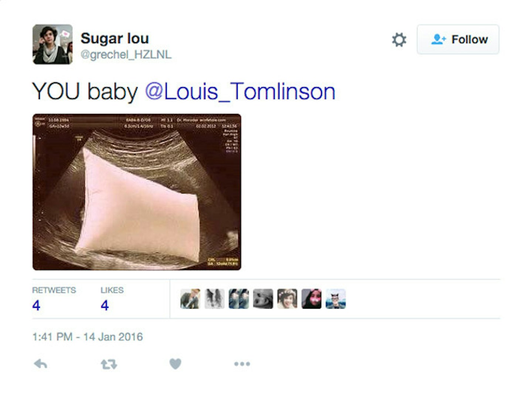Image resolution: width=532 pixels, height=394 pixels.
Task: Follow the Sugar lou account
Action: (458, 40)
